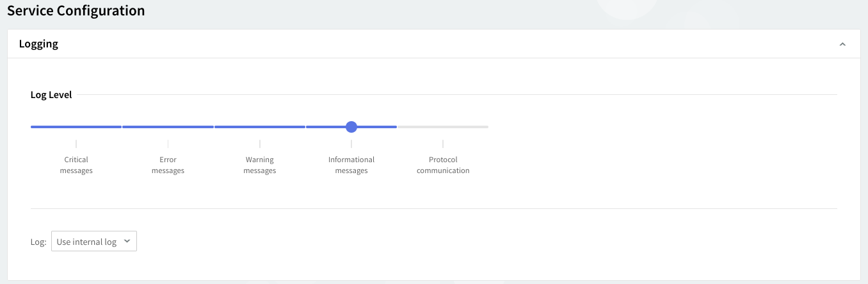868x284 pixels.
Task: Click the blue Log Level slider handle
Action: click(x=351, y=127)
